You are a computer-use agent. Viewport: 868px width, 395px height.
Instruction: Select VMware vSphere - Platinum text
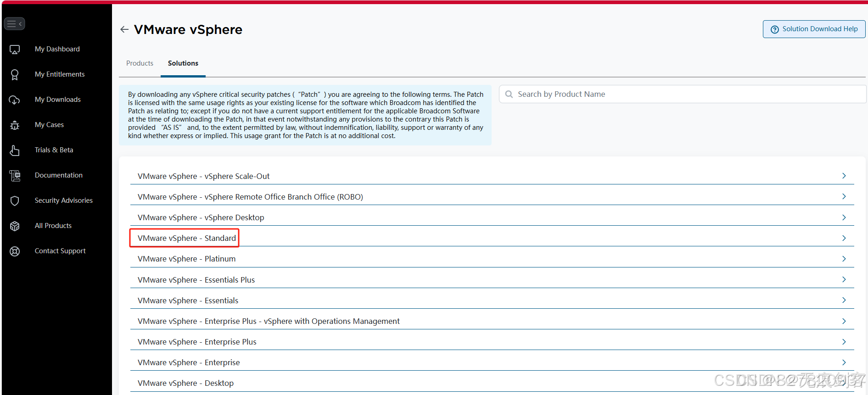(x=186, y=259)
